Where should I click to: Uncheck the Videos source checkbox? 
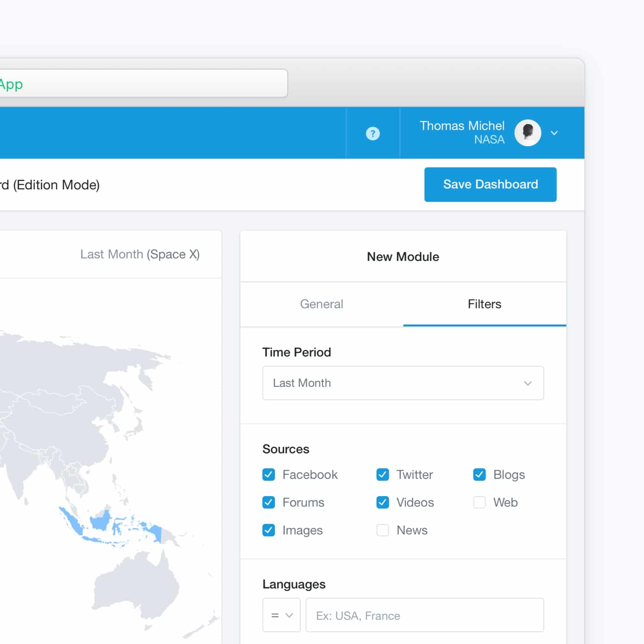[x=382, y=502]
